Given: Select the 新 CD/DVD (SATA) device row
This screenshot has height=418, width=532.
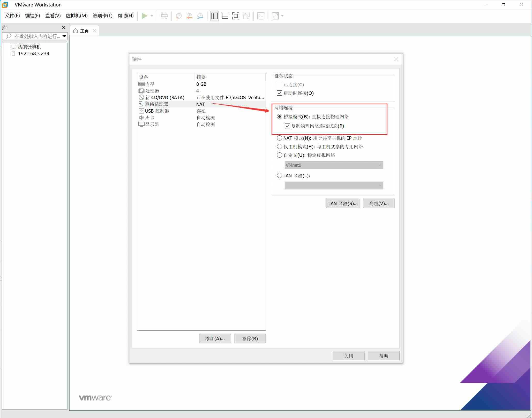Looking at the screenshot, I should [x=201, y=97].
